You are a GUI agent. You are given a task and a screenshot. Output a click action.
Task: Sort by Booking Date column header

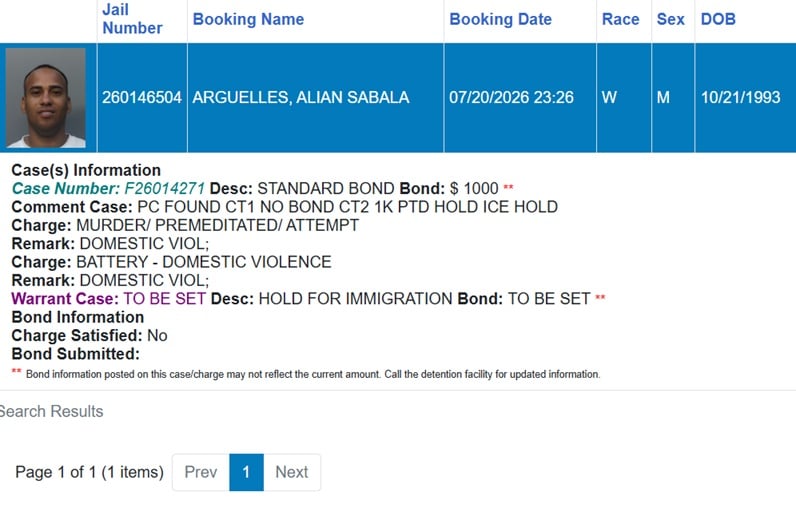pos(500,19)
